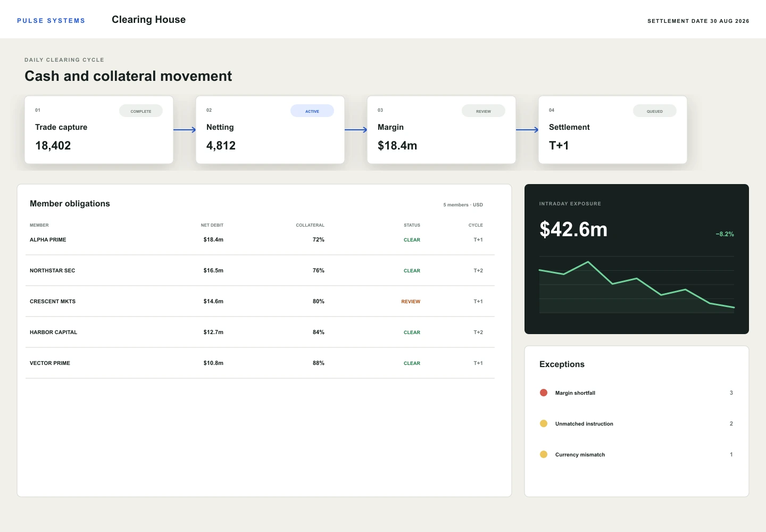Select the Margin stage card
The height and width of the screenshot is (532, 766).
click(x=442, y=130)
